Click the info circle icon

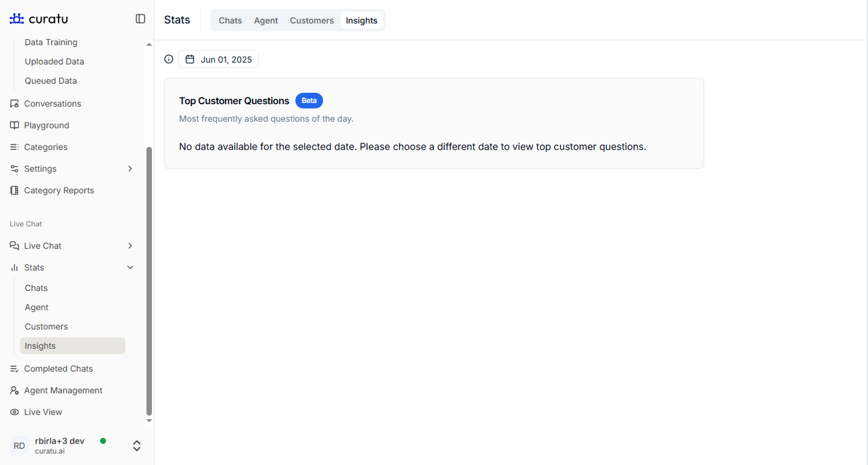coord(168,59)
